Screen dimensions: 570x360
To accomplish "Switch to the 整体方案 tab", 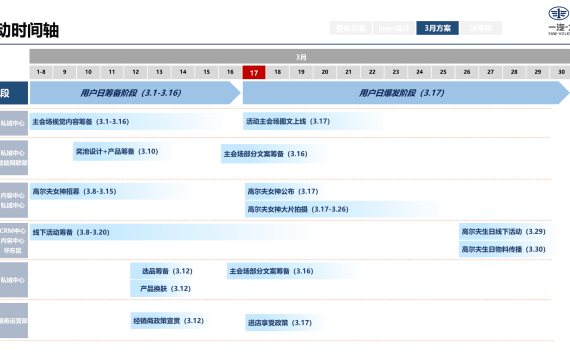I will [351, 28].
